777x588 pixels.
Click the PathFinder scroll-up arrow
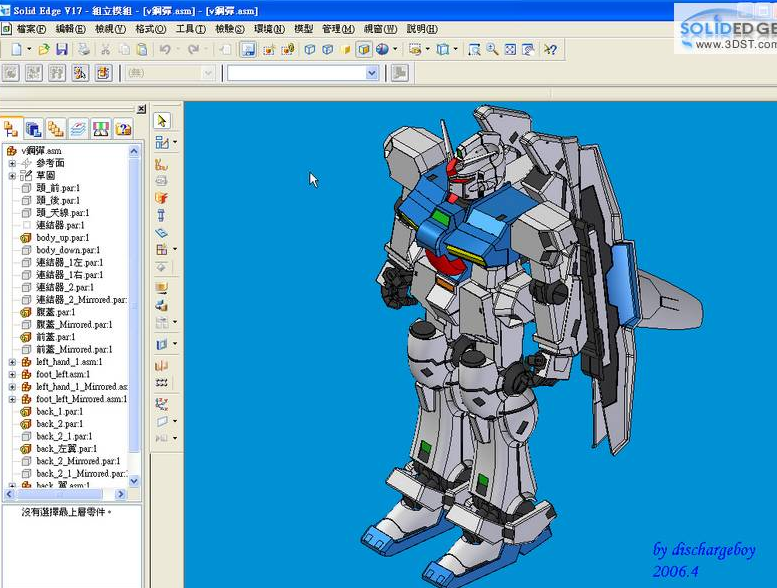134,151
